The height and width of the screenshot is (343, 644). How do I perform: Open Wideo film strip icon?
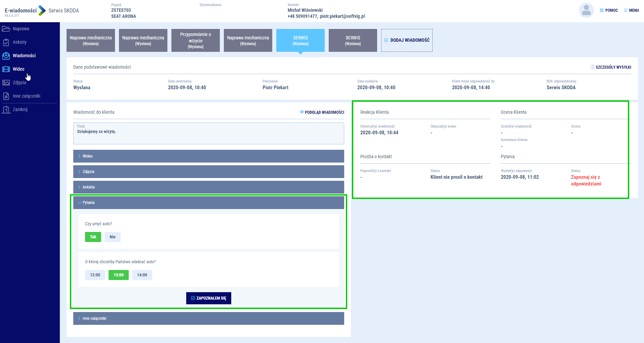click(x=6, y=69)
